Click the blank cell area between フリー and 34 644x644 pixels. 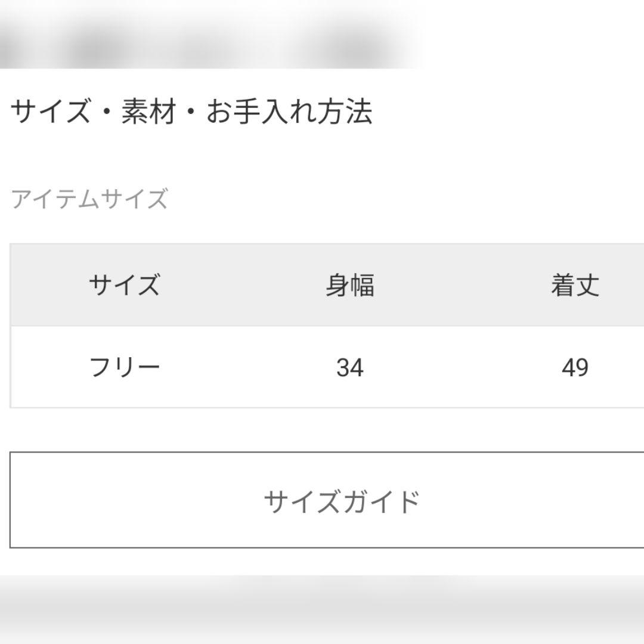(x=239, y=367)
